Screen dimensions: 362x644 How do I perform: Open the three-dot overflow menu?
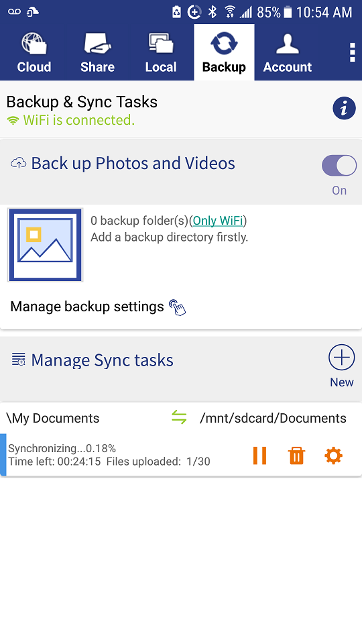[352, 52]
